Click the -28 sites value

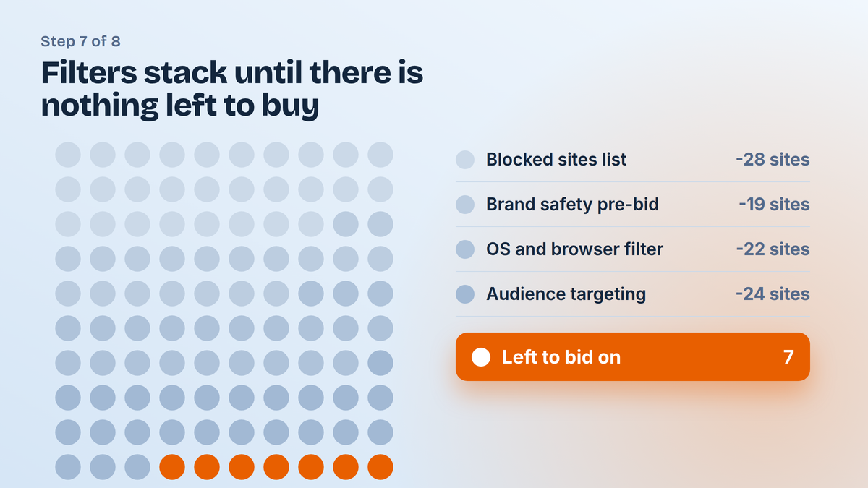pos(773,160)
